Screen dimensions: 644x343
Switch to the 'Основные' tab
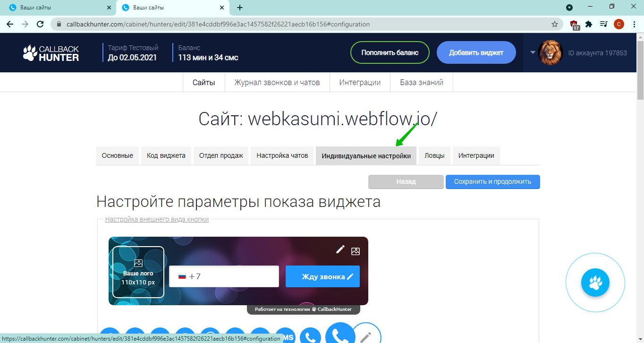tap(118, 155)
